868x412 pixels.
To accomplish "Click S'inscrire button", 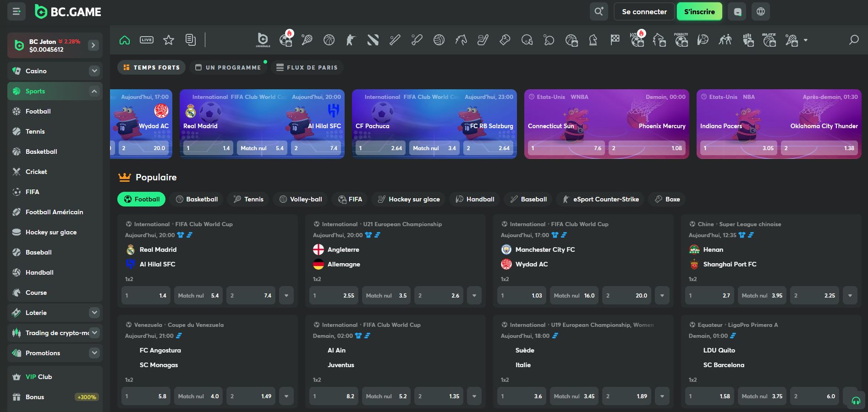I will point(699,11).
